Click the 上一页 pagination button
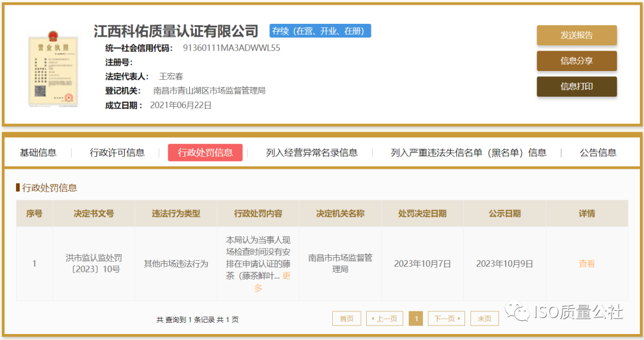This screenshot has width=644, height=340. (x=385, y=319)
